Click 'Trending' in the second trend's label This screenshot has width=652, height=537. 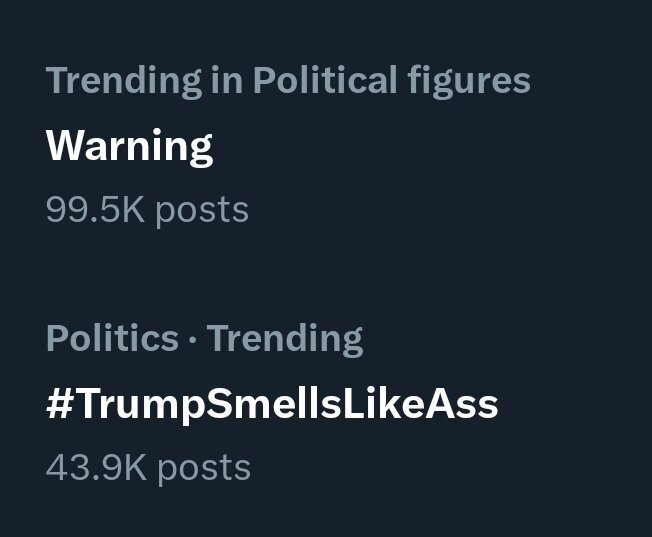pos(284,339)
